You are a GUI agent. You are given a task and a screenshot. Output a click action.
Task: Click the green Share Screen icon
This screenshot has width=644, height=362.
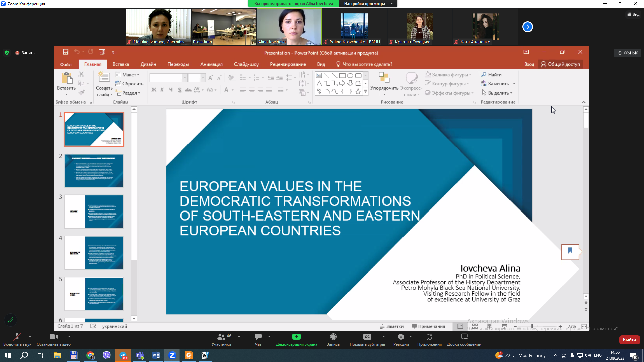[296, 337]
